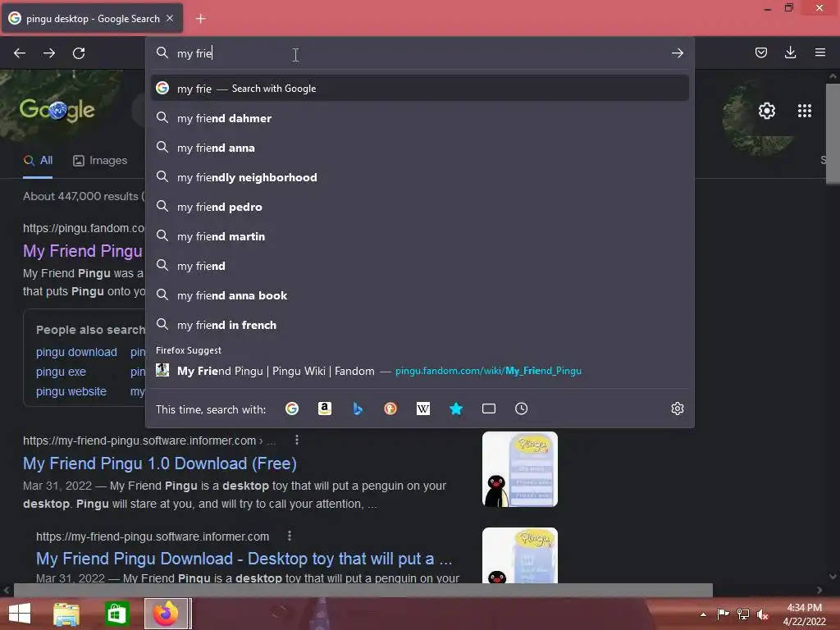Search this time with Amazon icon
The height and width of the screenshot is (630, 840).
click(325, 409)
